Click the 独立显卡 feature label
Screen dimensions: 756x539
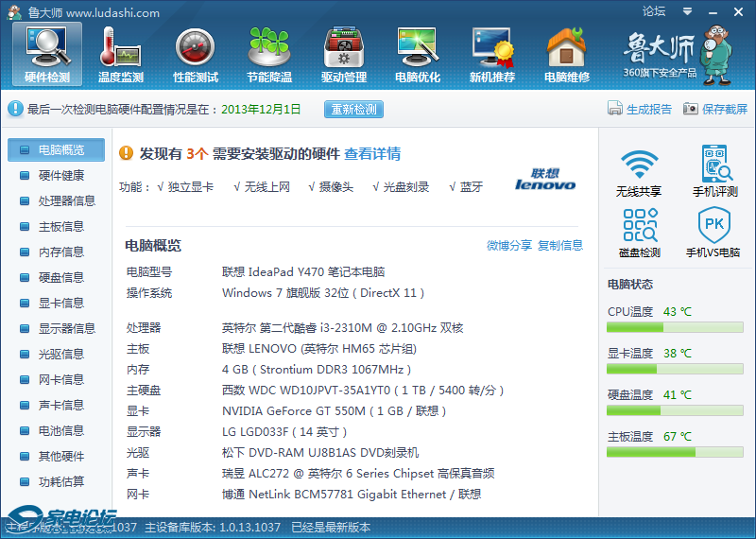click(191, 186)
